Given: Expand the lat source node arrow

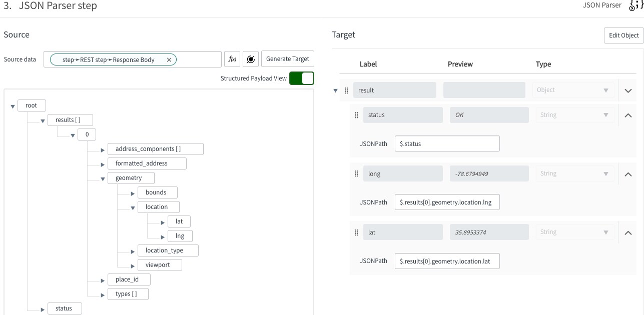Looking at the screenshot, I should 163,222.
